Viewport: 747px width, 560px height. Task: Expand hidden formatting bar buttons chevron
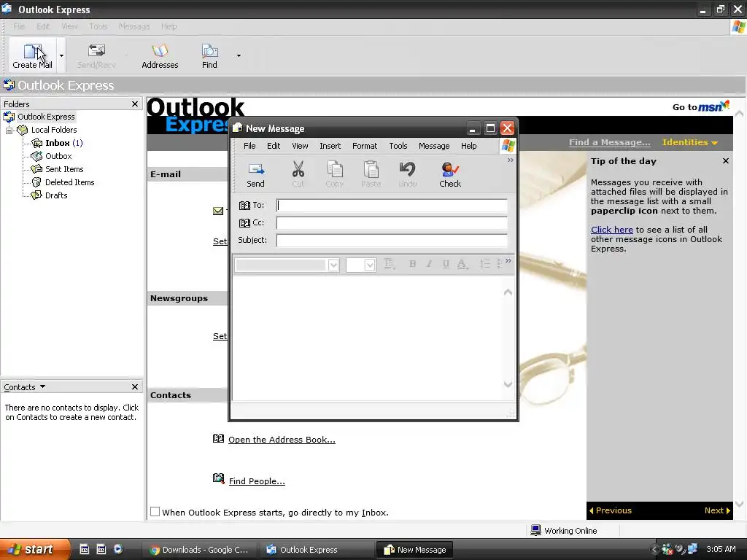coord(508,260)
